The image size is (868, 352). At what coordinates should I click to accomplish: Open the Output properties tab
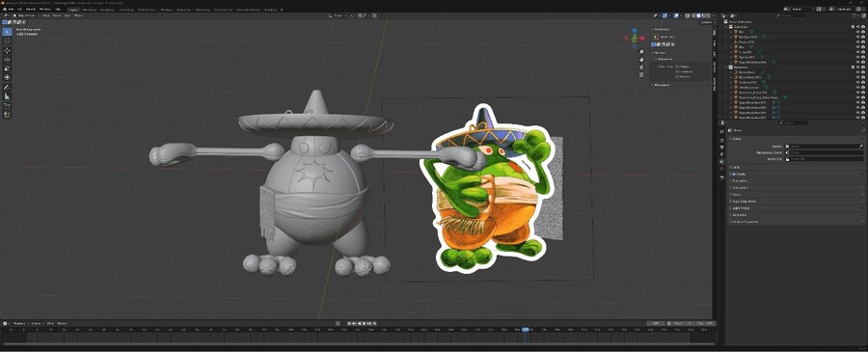pyautogui.click(x=722, y=148)
